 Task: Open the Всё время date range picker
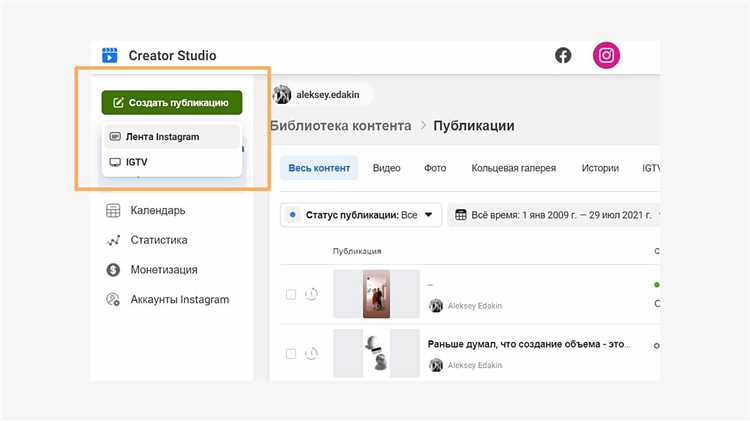tap(554, 215)
